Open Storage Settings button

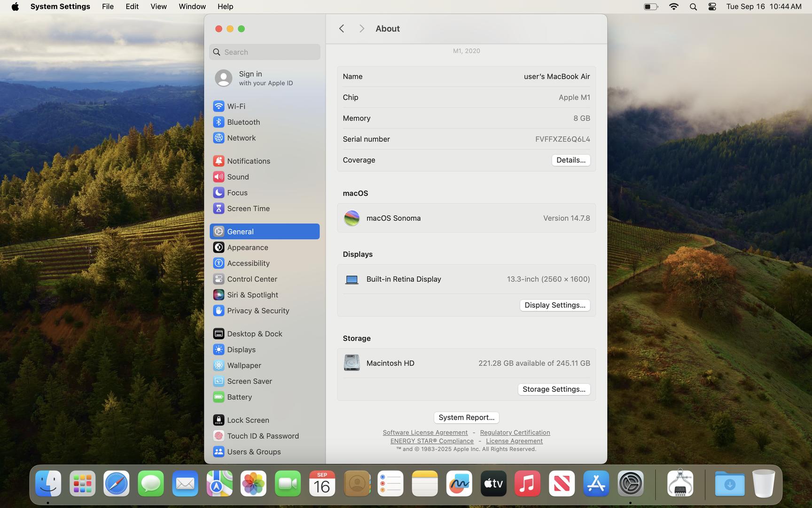[x=554, y=389]
